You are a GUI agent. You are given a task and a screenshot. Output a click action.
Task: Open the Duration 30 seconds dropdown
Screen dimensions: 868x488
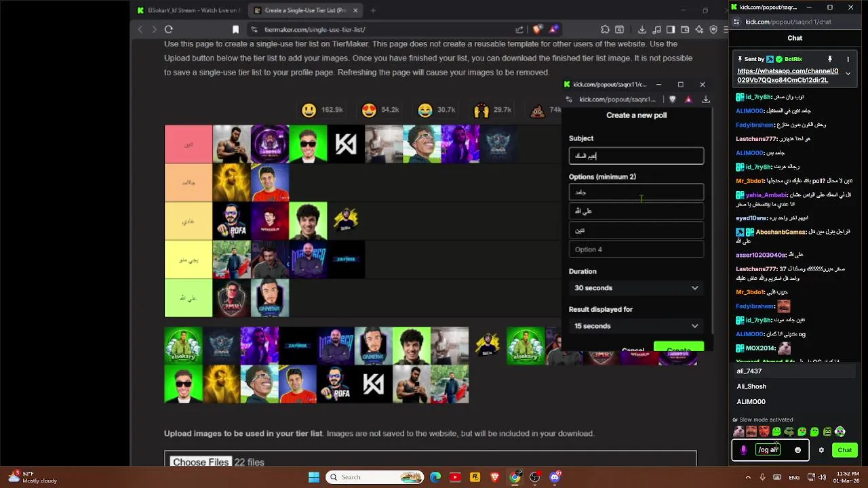(636, 288)
